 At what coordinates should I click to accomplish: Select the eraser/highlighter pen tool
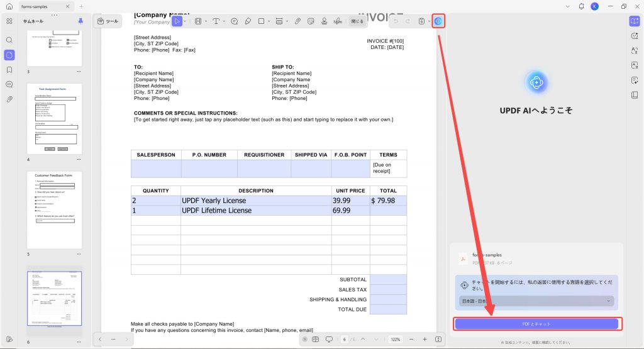coord(248,21)
